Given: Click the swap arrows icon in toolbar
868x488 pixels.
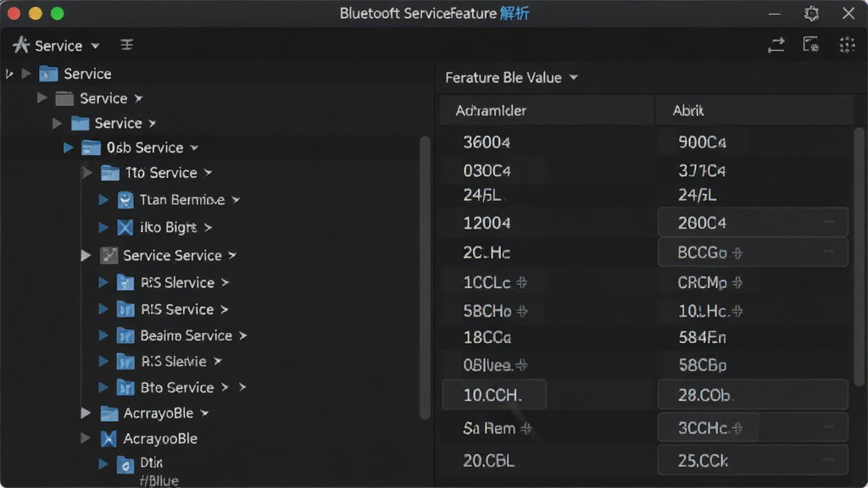Looking at the screenshot, I should pos(776,46).
